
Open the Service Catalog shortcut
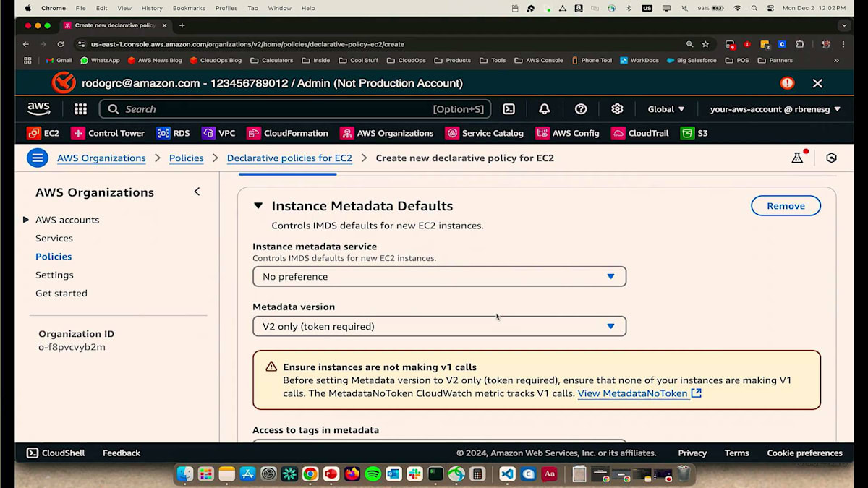[485, 133]
